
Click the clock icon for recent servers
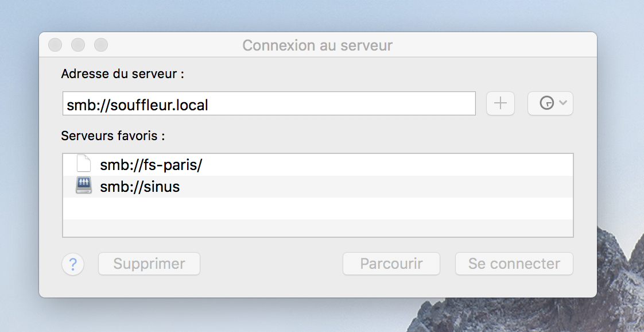click(x=546, y=103)
